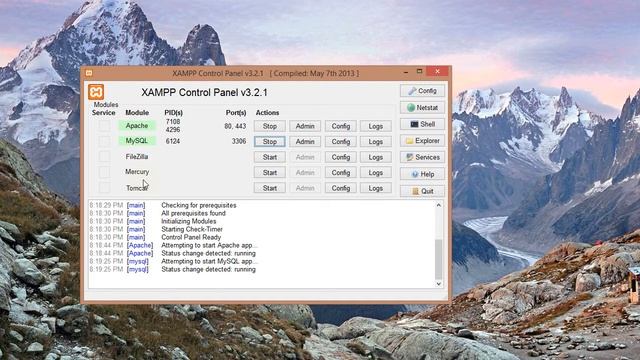Toggle Mercury service checkbox

tap(104, 172)
